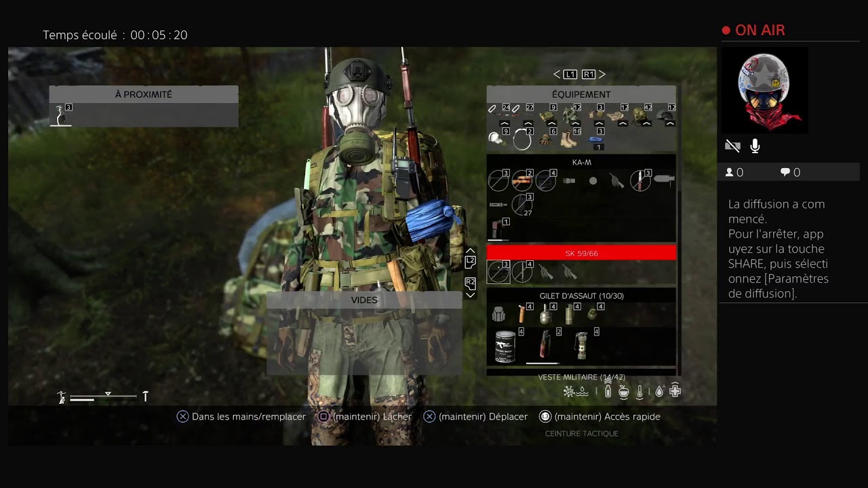This screenshot has height=488, width=868.
Task: Expand chevron under the rifle marked 27
Action: (x=528, y=123)
